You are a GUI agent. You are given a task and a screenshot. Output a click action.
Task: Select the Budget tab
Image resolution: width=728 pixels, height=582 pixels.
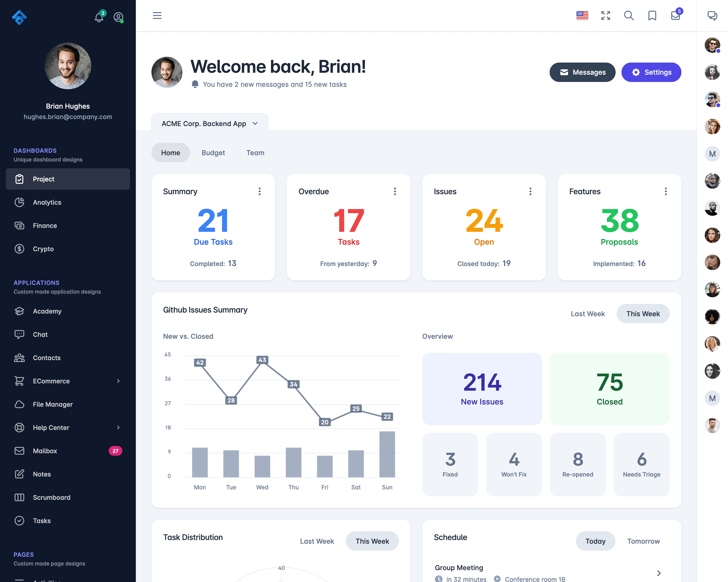pos(213,153)
